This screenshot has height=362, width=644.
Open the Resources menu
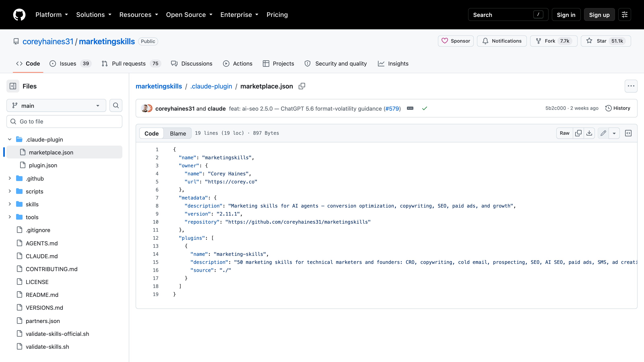click(x=139, y=15)
